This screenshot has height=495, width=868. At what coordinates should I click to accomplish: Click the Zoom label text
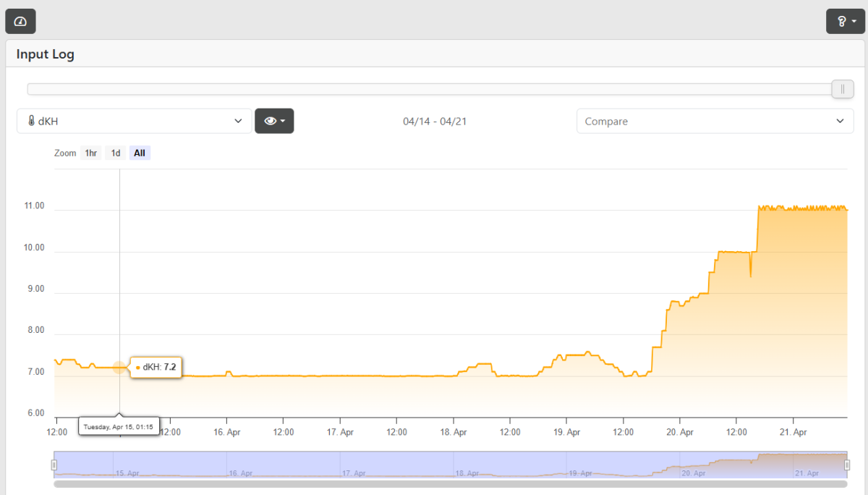coord(65,153)
